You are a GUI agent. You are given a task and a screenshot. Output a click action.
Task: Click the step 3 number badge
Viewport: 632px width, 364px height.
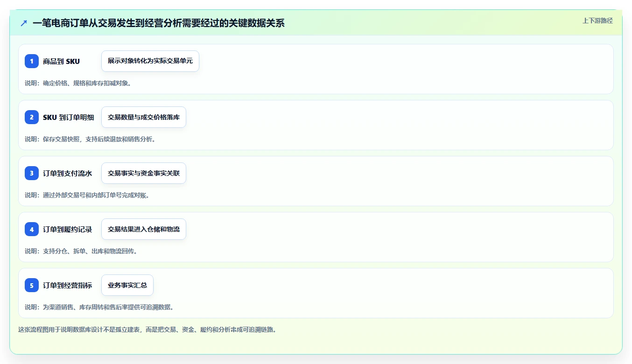coord(32,173)
